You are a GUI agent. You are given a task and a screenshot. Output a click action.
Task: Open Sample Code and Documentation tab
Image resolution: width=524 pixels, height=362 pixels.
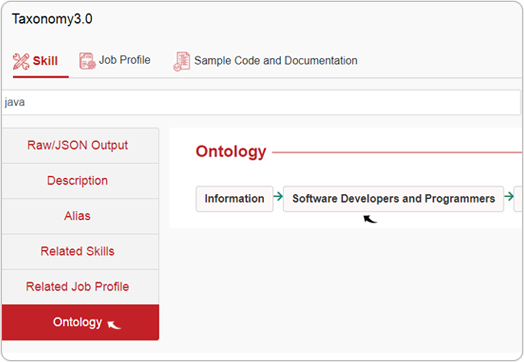point(276,61)
